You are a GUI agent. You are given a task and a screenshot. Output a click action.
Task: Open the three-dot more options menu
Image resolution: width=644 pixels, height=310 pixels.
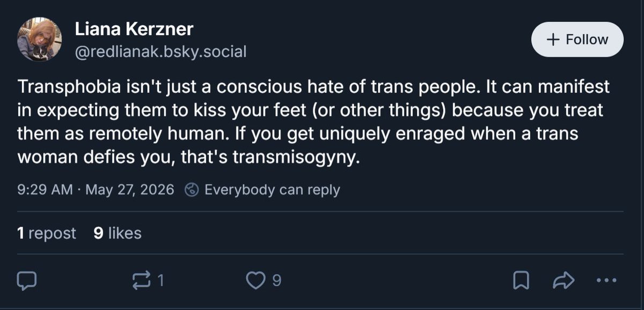point(606,279)
